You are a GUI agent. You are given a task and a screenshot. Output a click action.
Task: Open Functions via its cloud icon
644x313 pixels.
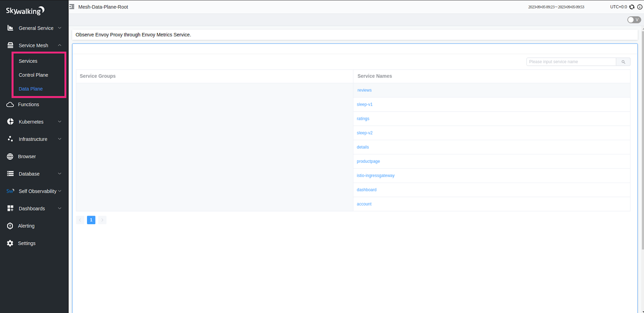pos(10,105)
